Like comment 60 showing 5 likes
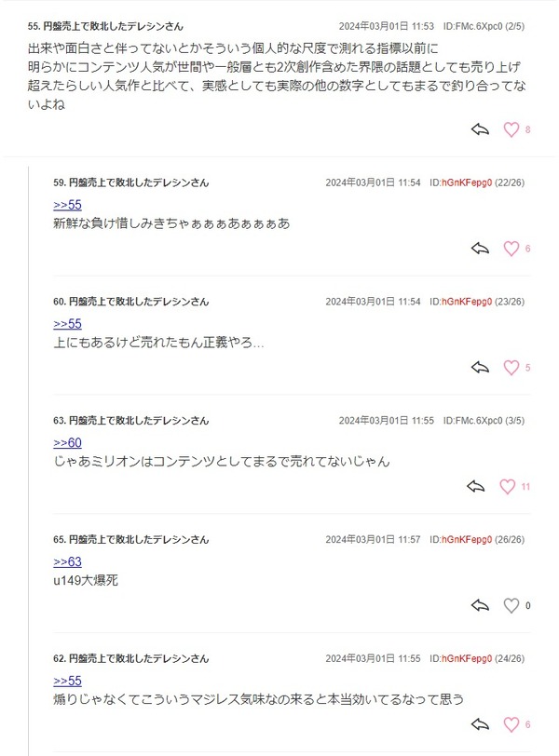 [x=511, y=368]
